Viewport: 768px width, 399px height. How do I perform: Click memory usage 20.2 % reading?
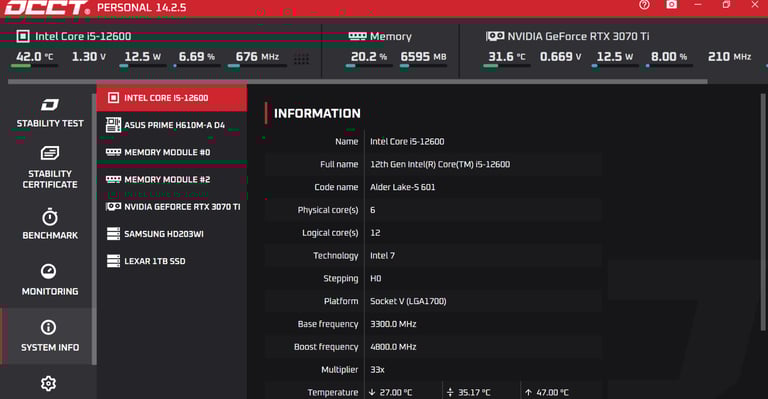[x=369, y=57]
